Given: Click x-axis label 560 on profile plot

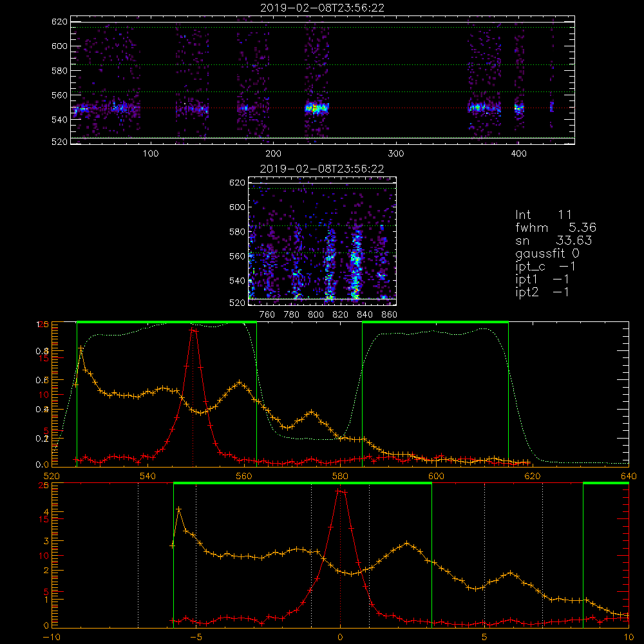Looking at the screenshot, I should point(244,476).
